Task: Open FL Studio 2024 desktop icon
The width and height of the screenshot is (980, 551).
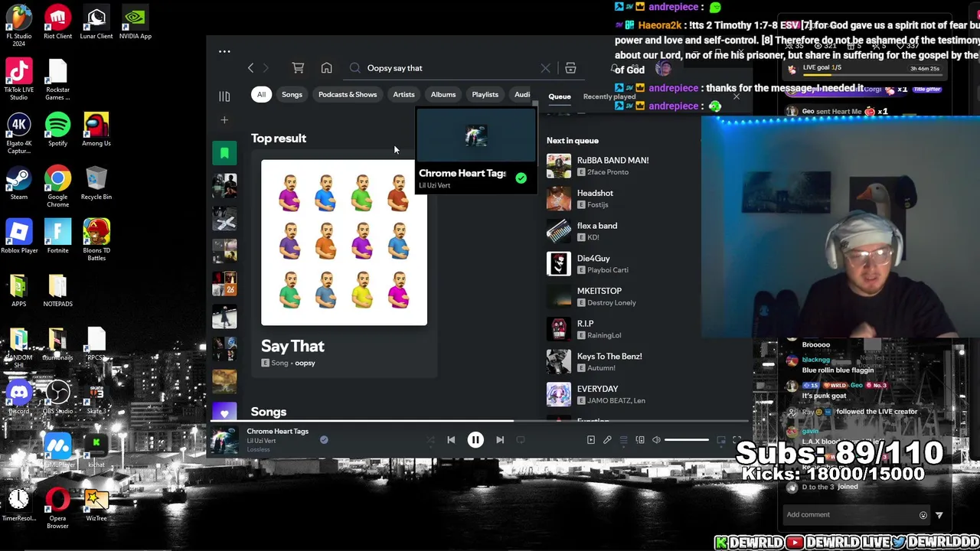Action: click(x=19, y=24)
